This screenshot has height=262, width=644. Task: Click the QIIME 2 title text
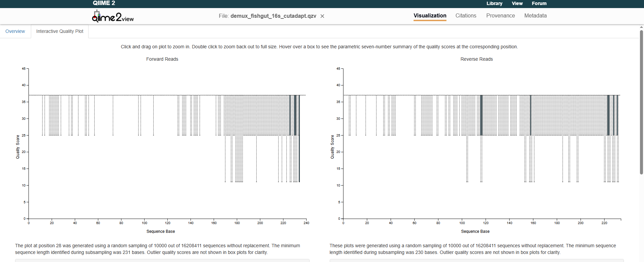click(104, 3)
